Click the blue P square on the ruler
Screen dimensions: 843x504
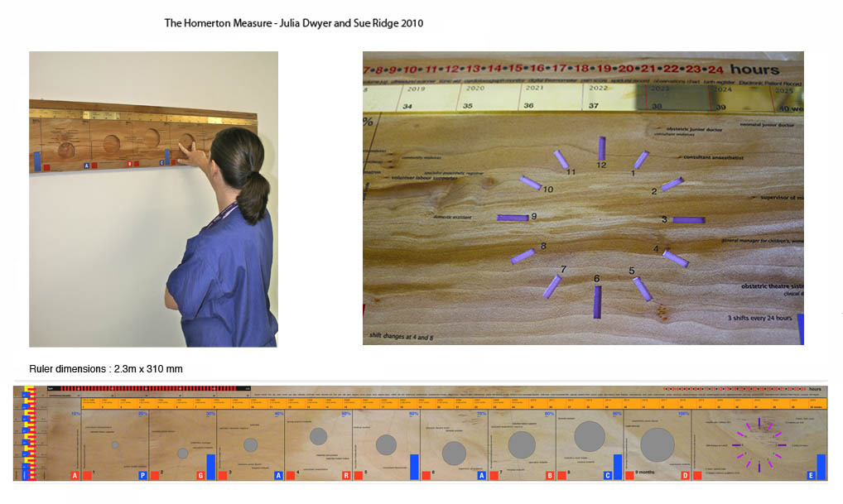[143, 476]
